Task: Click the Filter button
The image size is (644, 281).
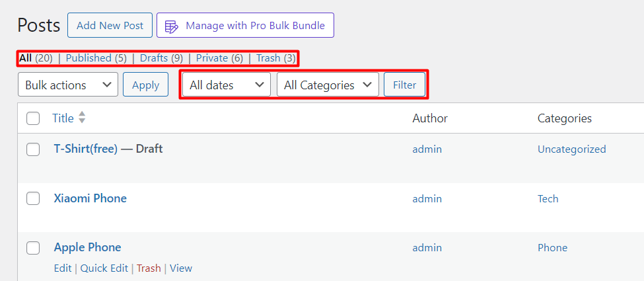Action: click(404, 85)
